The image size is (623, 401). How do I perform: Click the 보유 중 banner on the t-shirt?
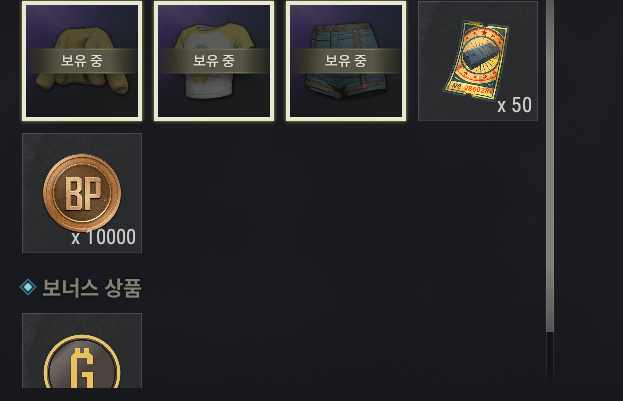(x=214, y=61)
